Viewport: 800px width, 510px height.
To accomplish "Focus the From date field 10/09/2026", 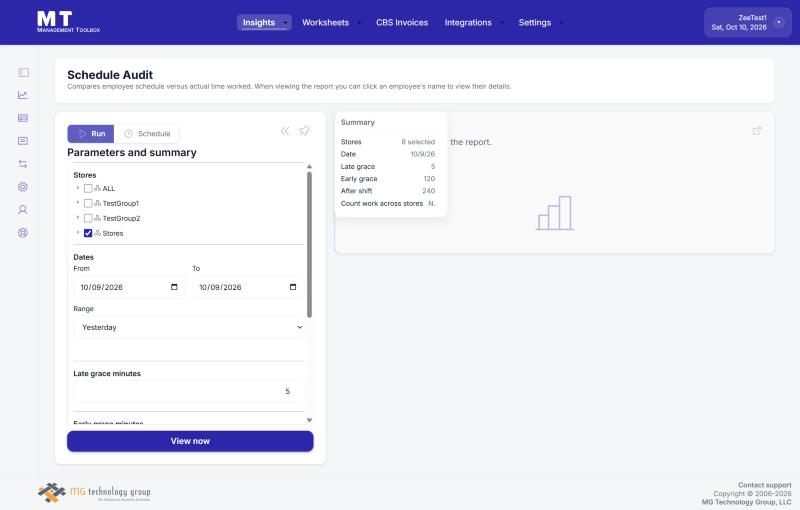I will click(x=129, y=287).
